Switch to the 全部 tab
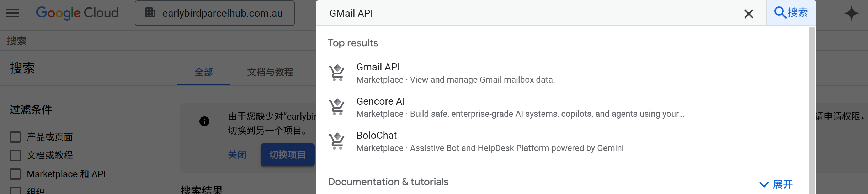This screenshot has width=868, height=194. click(x=204, y=72)
